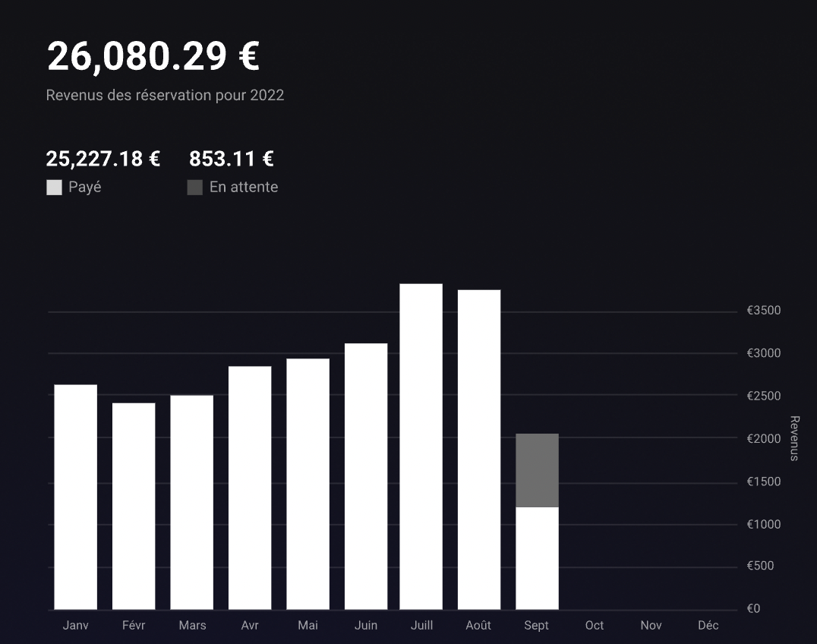Select the tallest Juill bar
817x644 pixels.
(x=421, y=447)
